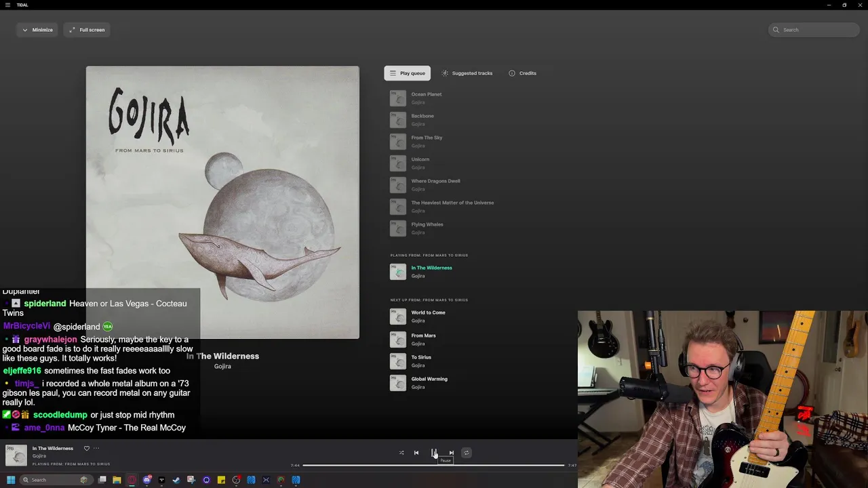Open the TIDAL hamburger menu

coord(8,5)
